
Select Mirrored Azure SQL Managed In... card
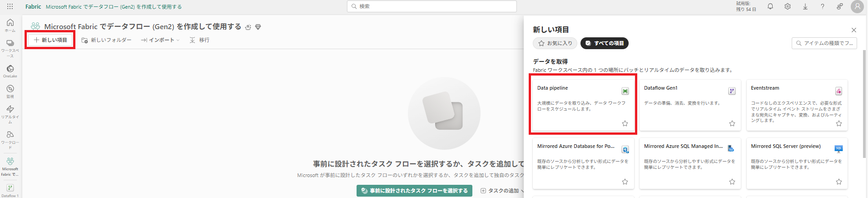coord(690,163)
